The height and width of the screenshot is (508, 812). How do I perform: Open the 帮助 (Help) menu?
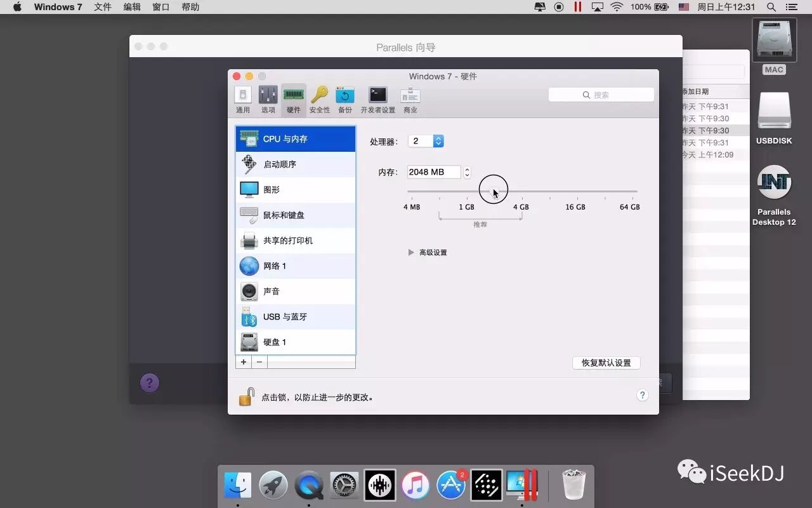[190, 7]
